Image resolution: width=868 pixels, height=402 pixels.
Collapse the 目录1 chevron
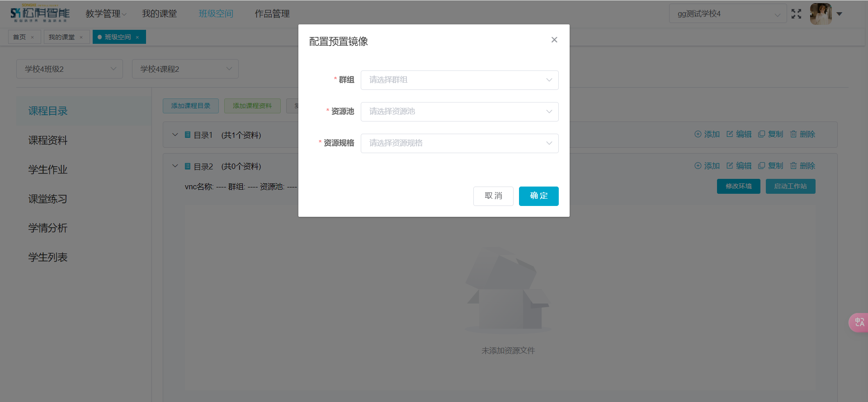coord(175,135)
